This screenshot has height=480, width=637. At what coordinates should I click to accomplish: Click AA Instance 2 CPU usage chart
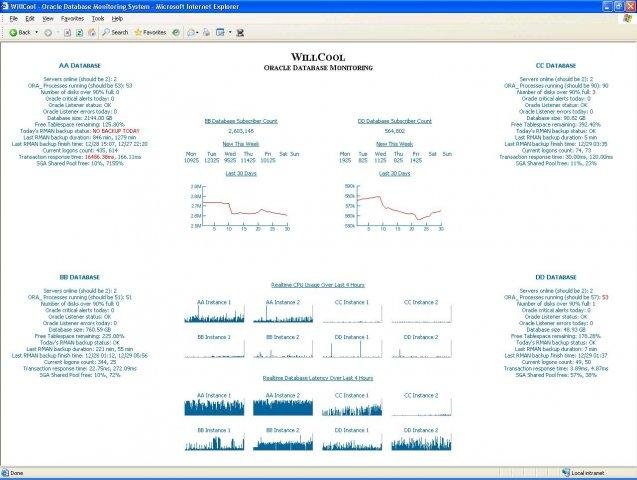(283, 314)
